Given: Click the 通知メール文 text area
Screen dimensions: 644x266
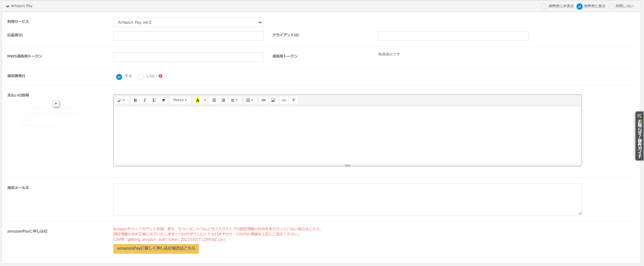Looking at the screenshot, I should 347,199.
